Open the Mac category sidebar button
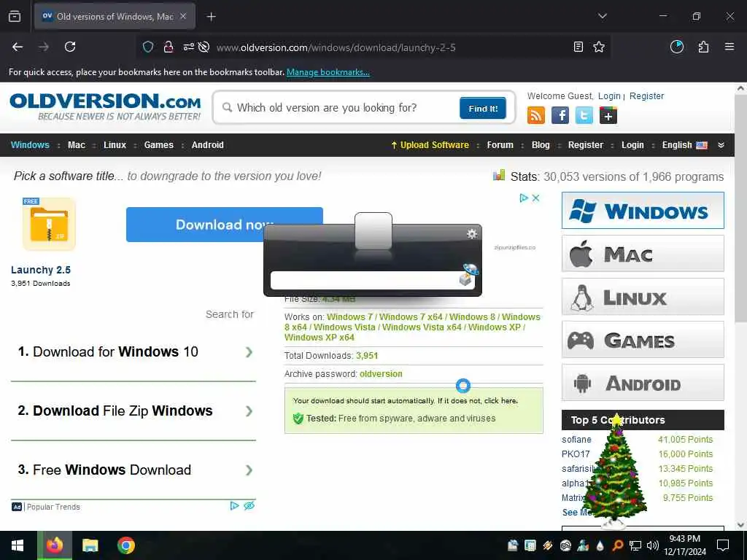Image resolution: width=747 pixels, height=560 pixels. tap(643, 253)
